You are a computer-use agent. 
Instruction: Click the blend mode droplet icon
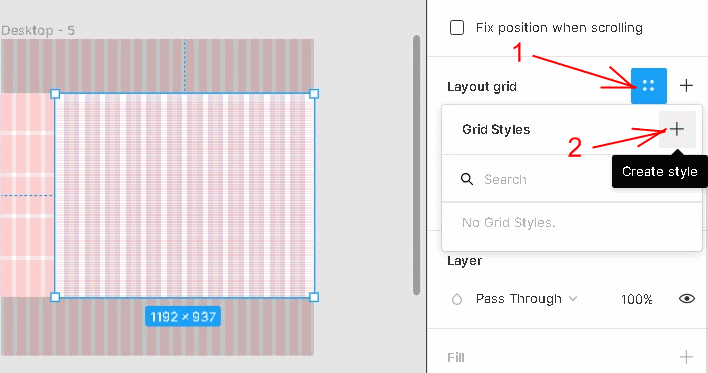tap(457, 299)
